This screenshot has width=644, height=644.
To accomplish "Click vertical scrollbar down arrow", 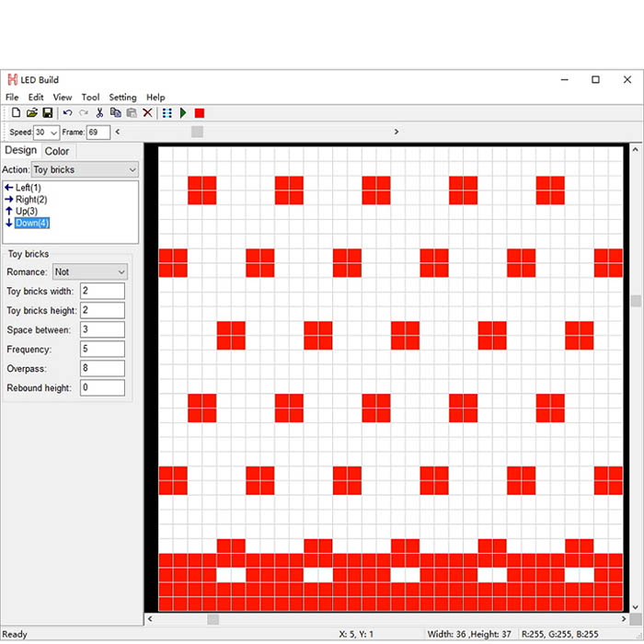I will [x=636, y=607].
